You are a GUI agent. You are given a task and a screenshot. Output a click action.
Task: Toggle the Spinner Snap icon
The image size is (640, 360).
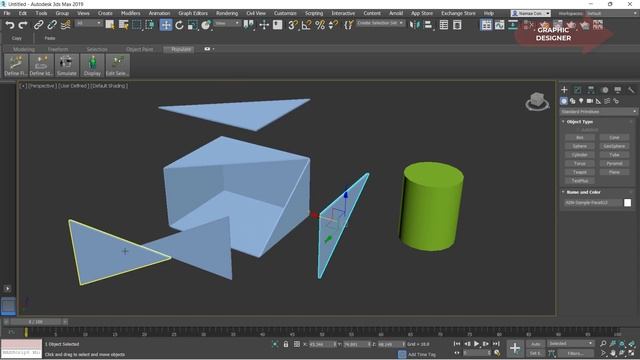pyautogui.click(x=333, y=25)
